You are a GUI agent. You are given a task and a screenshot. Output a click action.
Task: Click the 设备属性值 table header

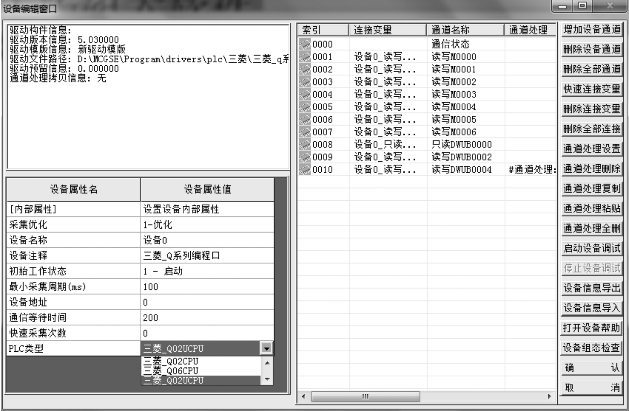207,189
